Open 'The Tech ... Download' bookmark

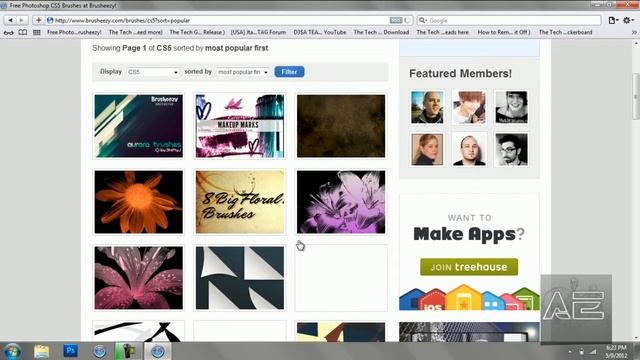[381, 32]
